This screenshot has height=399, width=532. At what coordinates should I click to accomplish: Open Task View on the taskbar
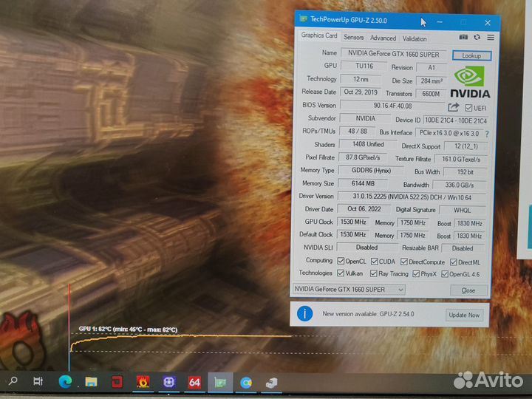click(x=38, y=381)
